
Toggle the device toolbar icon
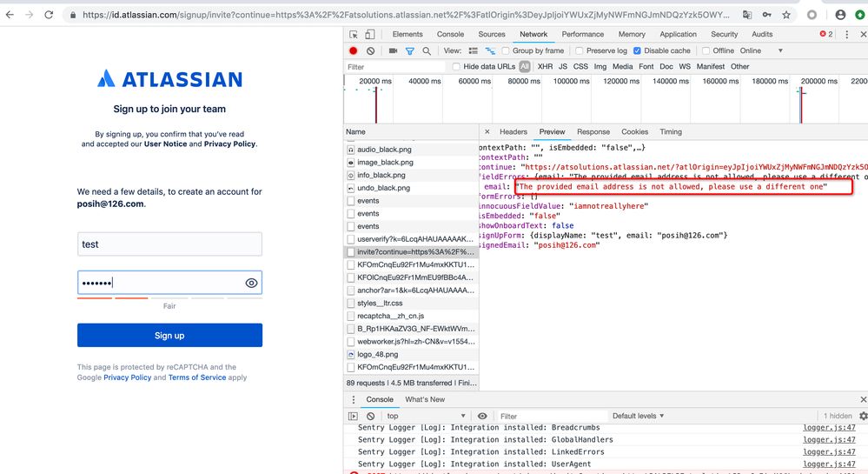coord(370,35)
